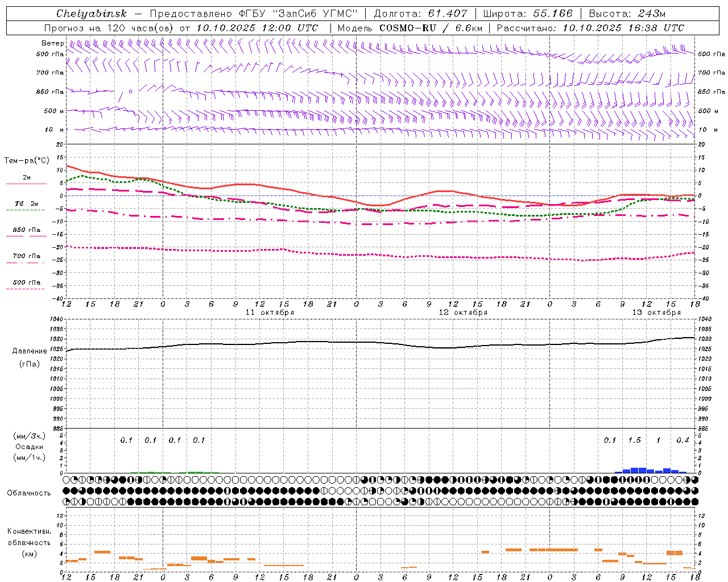Click the 13 октября date label

coord(656,313)
